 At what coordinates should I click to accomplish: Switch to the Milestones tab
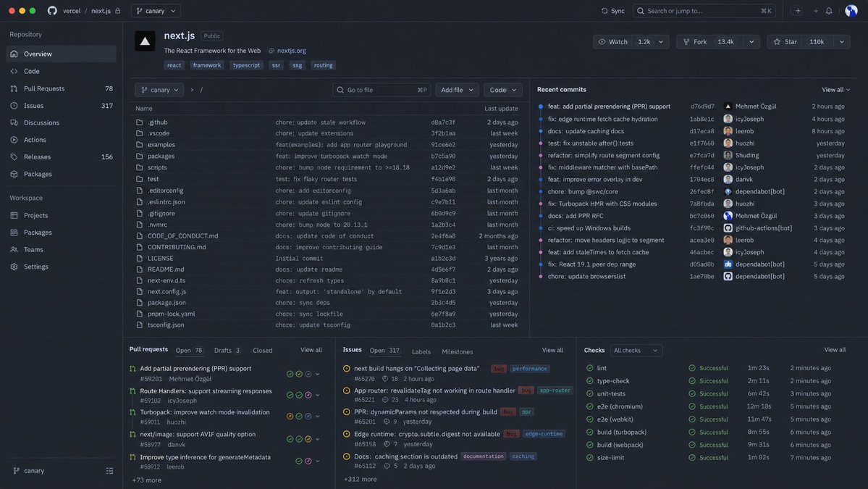click(458, 351)
